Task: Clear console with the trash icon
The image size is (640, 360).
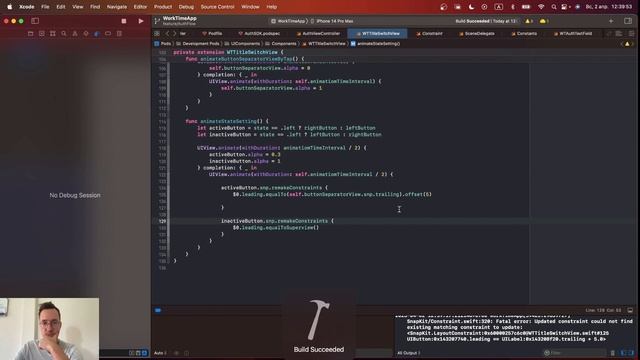Action: click(613, 353)
